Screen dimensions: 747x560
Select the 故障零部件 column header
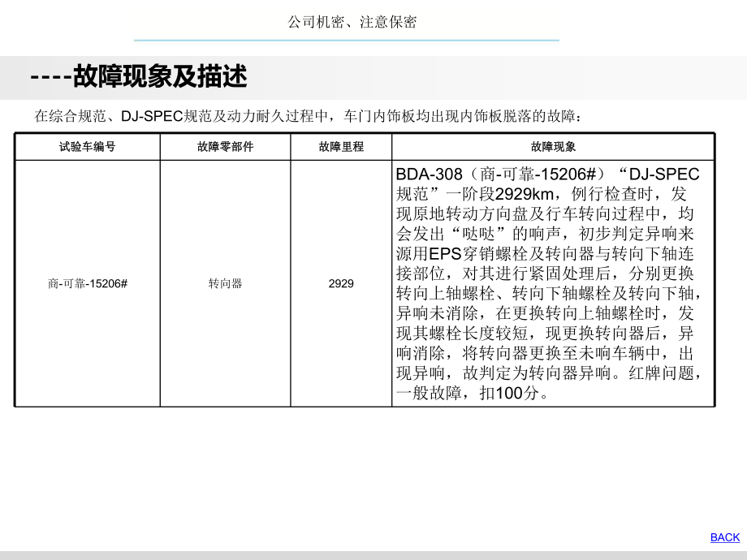pos(227,146)
